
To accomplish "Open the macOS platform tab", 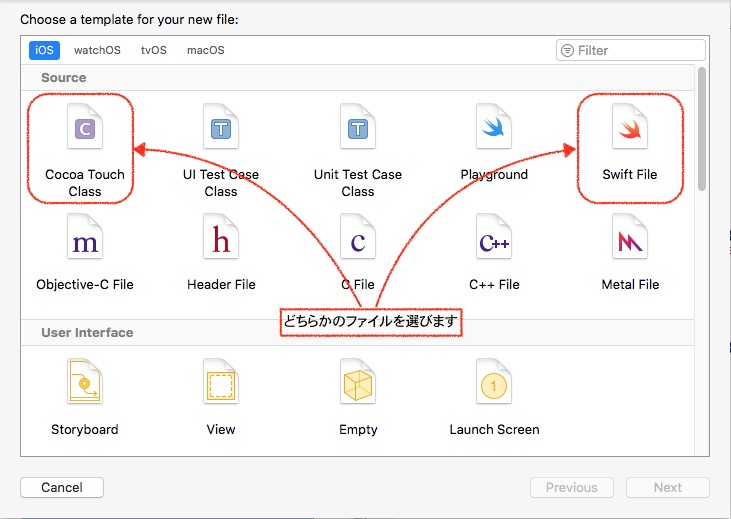I will click(206, 50).
